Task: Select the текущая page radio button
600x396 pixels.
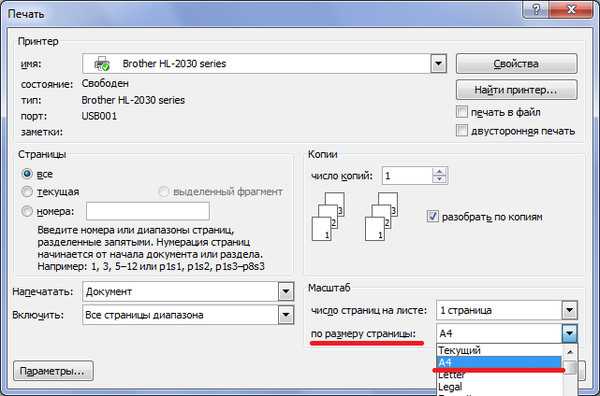Action: (x=27, y=191)
